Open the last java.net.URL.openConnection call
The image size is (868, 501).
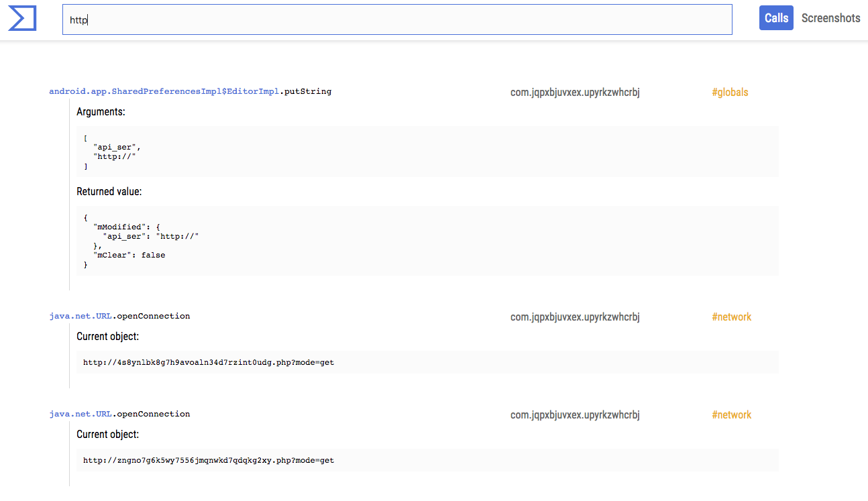click(119, 414)
